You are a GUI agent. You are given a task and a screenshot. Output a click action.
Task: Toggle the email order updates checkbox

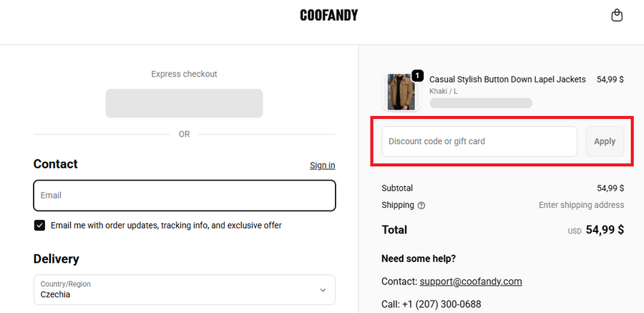40,226
